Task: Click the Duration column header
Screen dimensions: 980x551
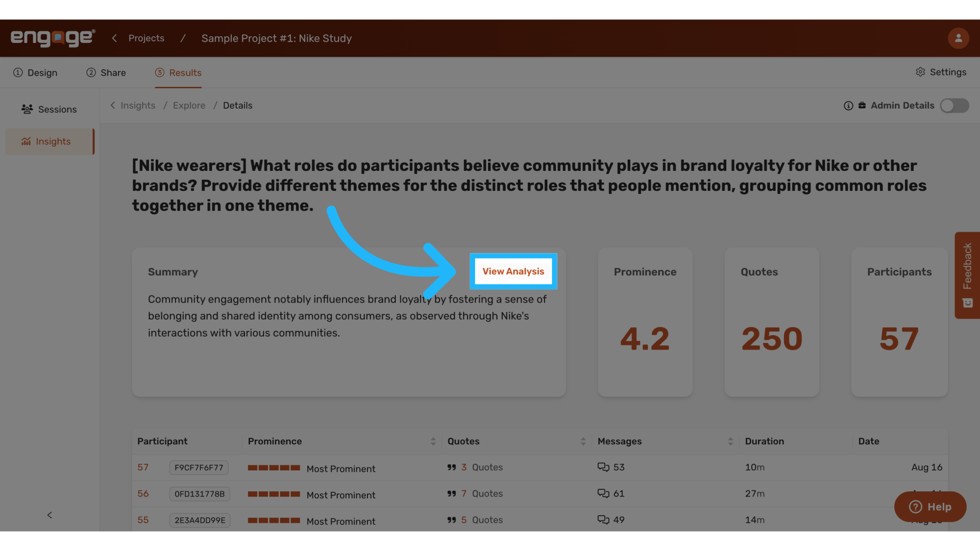Action: 764,441
